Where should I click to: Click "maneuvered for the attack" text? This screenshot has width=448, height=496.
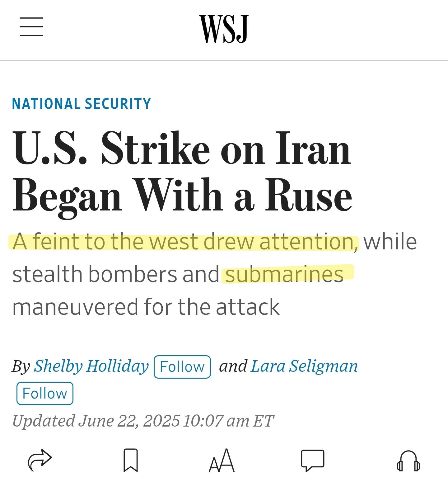(x=146, y=307)
